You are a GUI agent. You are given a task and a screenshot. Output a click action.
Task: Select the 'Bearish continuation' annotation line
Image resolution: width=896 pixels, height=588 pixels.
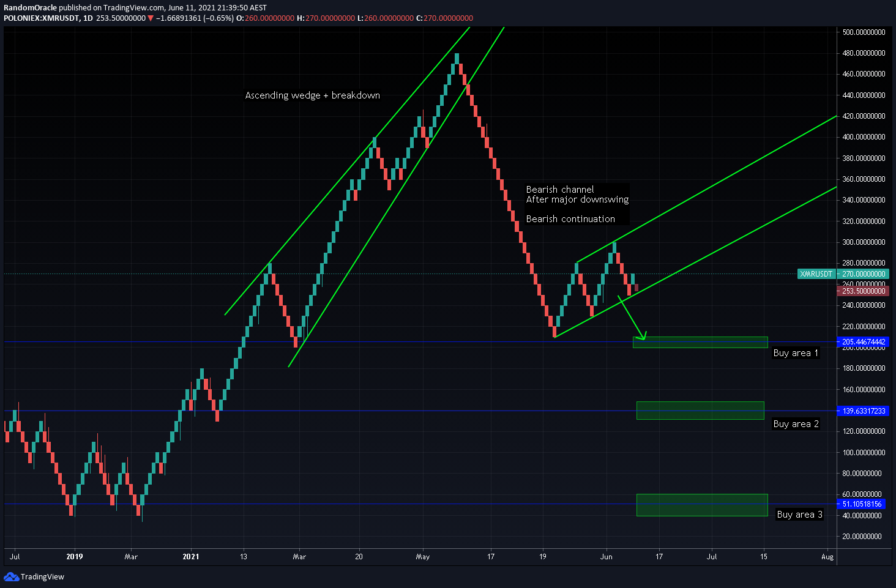click(570, 219)
